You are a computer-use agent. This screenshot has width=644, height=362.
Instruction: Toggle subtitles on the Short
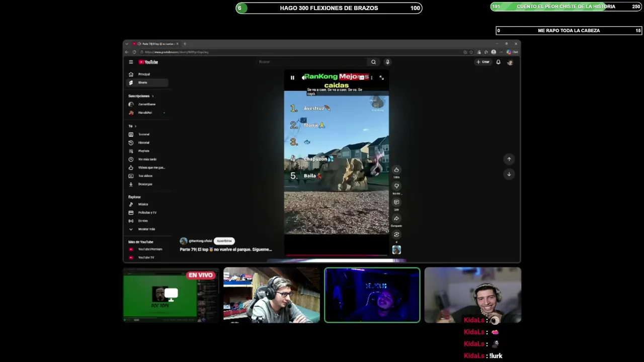coord(361,77)
